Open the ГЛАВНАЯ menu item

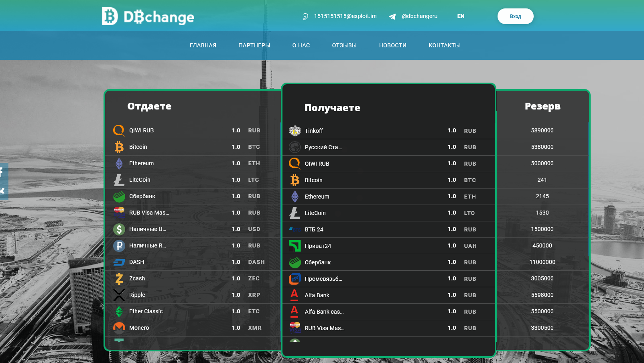(x=203, y=45)
